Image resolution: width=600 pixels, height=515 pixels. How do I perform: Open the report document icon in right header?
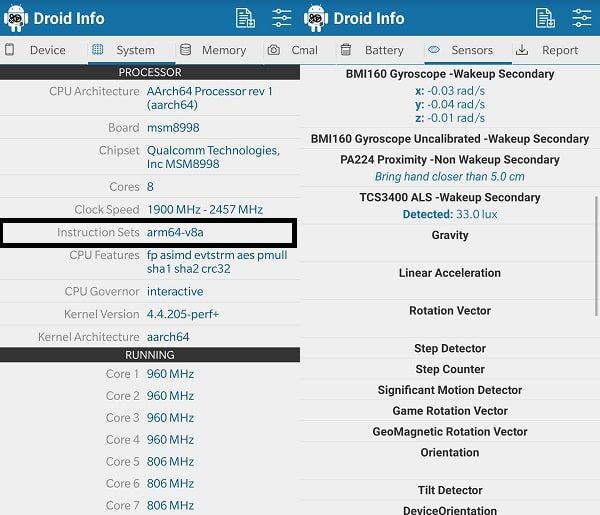pos(545,18)
